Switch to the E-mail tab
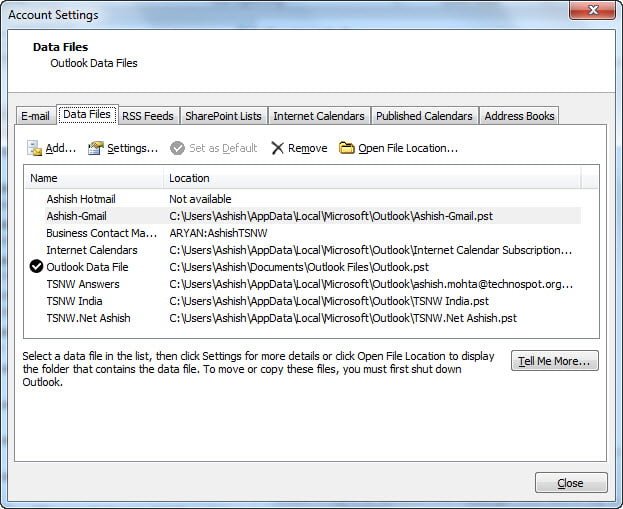Screen dimensions: 623x509 tap(35, 116)
